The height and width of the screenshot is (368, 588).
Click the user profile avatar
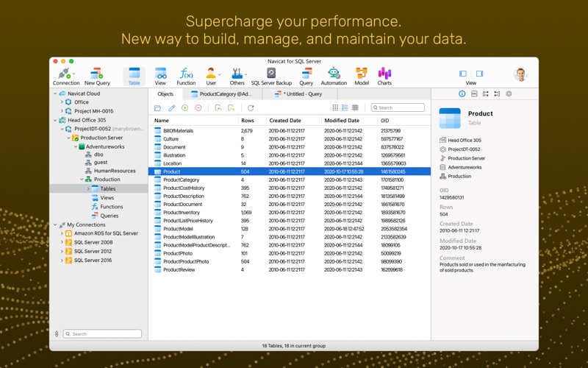tap(520, 74)
